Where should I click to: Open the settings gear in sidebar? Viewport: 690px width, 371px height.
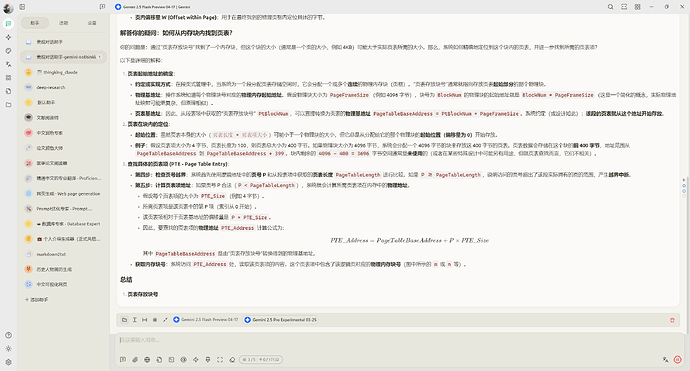tap(8, 362)
